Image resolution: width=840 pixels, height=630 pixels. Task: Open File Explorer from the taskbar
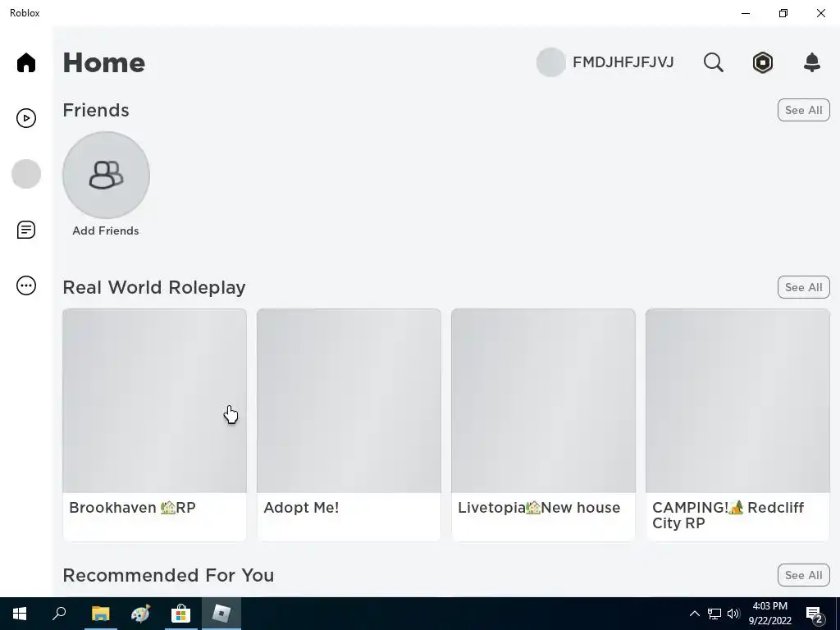click(x=100, y=614)
